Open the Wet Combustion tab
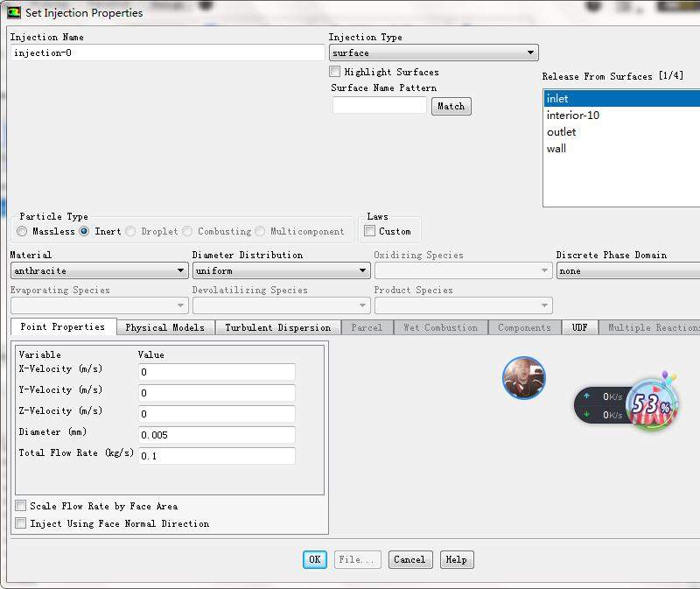The width and height of the screenshot is (700, 589). 441,327
